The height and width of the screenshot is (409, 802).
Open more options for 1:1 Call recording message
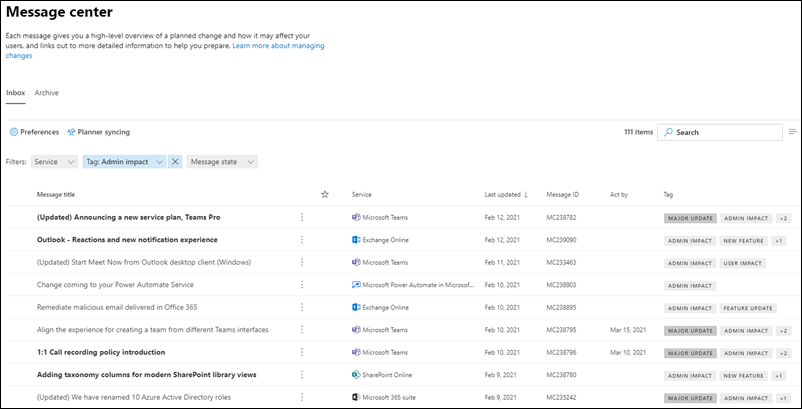(x=302, y=352)
